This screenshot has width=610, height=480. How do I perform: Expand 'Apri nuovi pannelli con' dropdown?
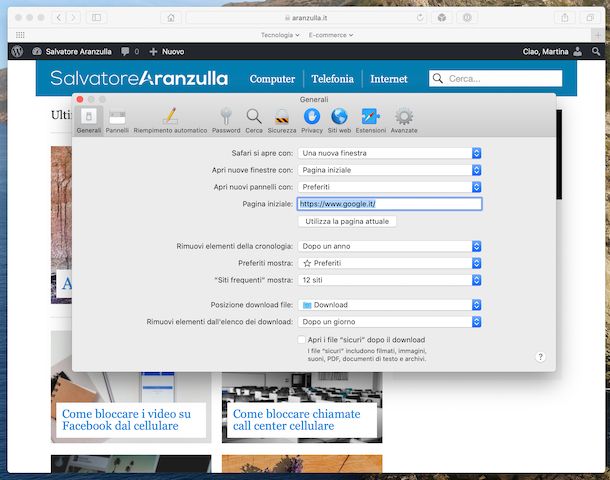390,187
